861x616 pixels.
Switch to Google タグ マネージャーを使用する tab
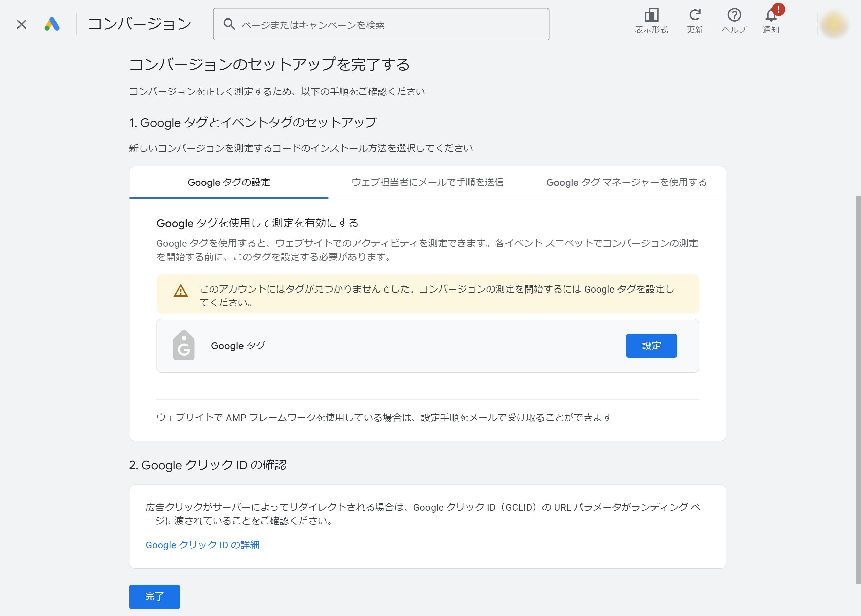[626, 183]
